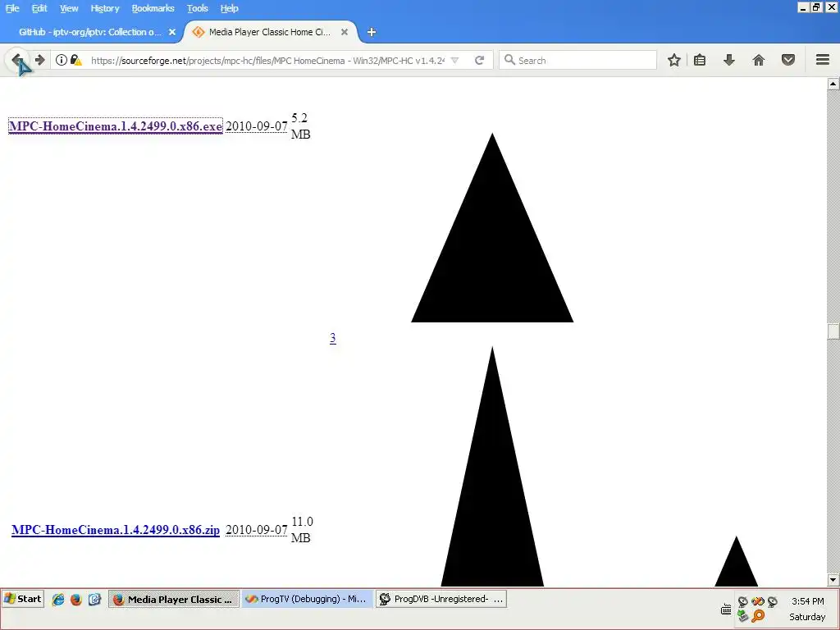Reload the page with the refresh icon

coord(479,61)
